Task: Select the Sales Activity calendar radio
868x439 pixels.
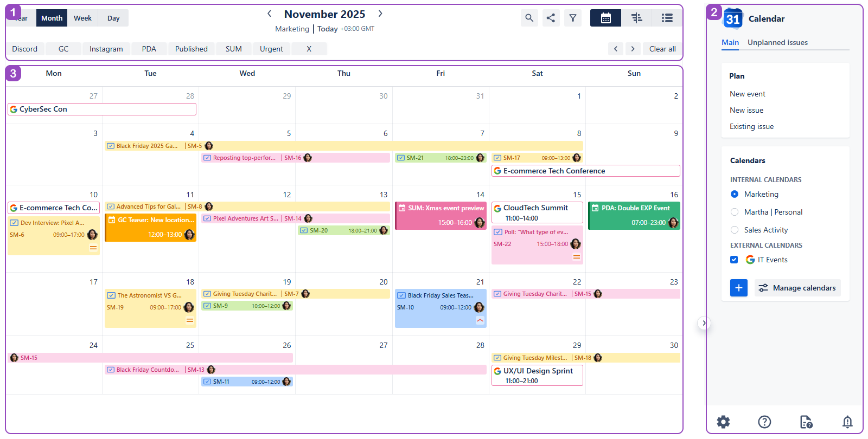Action: tap(735, 230)
